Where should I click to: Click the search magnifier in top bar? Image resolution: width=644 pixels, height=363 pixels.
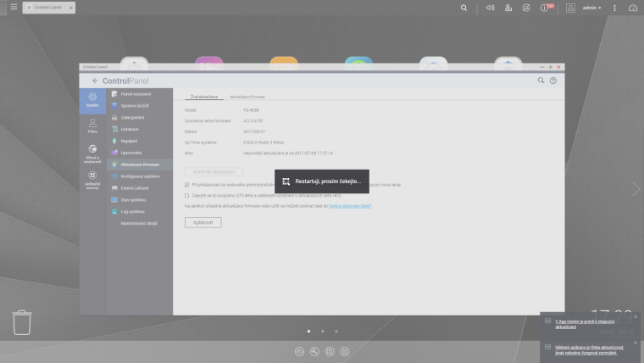click(464, 8)
